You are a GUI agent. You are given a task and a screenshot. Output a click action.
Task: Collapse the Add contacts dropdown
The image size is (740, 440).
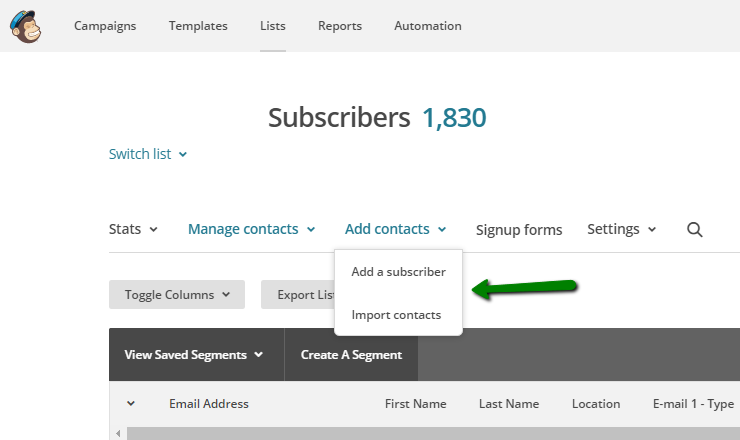point(395,229)
